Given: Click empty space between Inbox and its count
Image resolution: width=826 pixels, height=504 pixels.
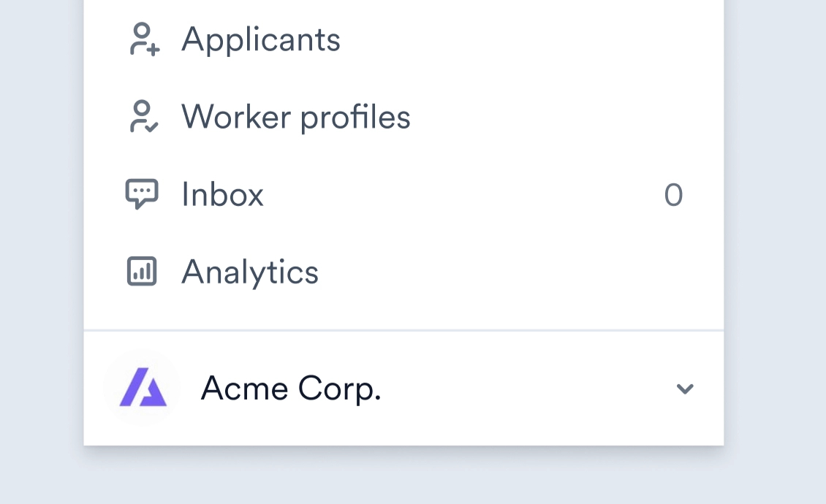Looking at the screenshot, I should 461,195.
